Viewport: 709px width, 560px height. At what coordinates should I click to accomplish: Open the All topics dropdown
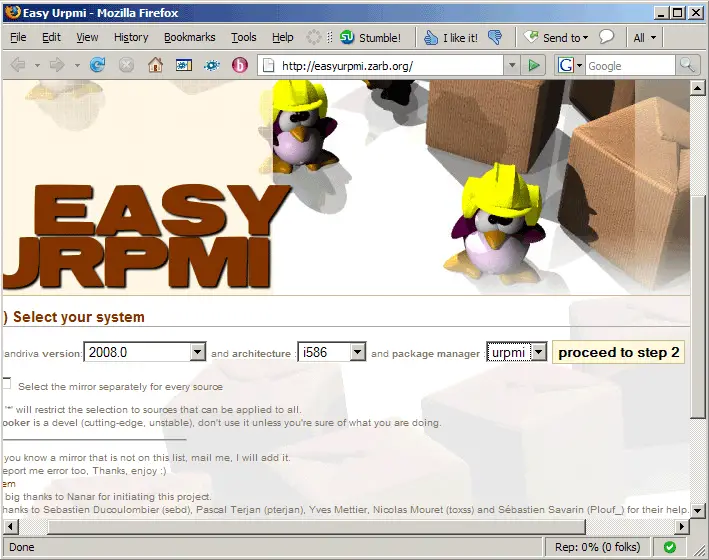(644, 38)
